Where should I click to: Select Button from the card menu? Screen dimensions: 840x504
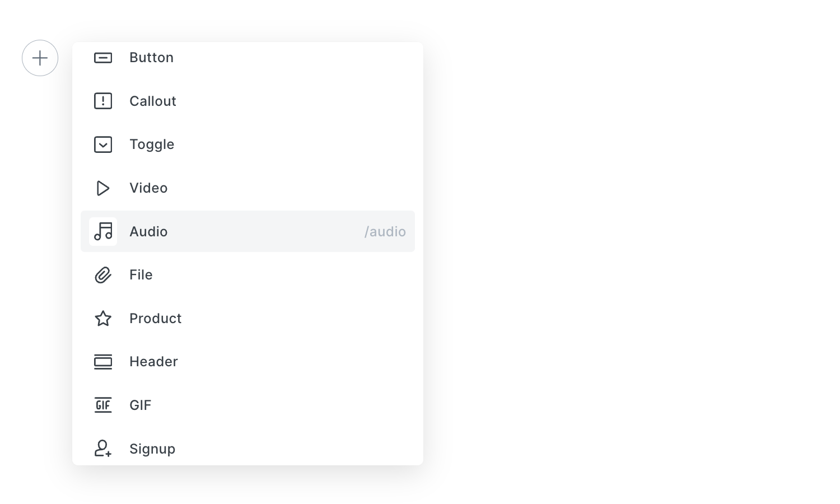pos(248,58)
